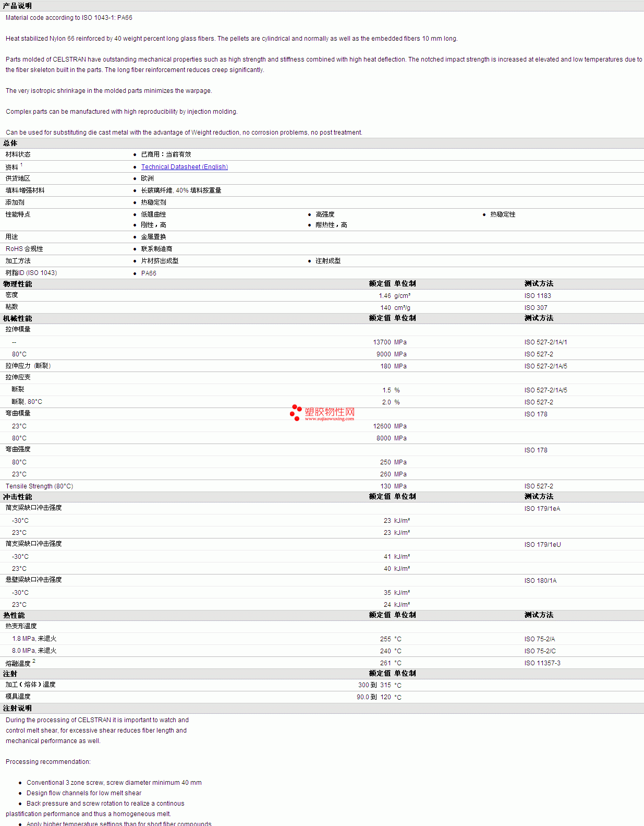Select the 弯曲强度 row label
Image resolution: width=644 pixels, height=826 pixels.
[18, 449]
